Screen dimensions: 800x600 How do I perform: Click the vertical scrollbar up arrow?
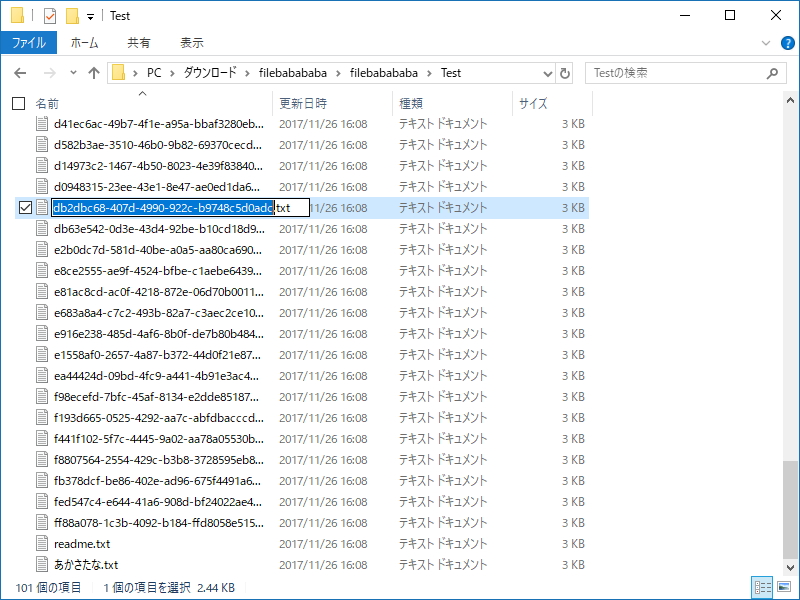pos(790,101)
